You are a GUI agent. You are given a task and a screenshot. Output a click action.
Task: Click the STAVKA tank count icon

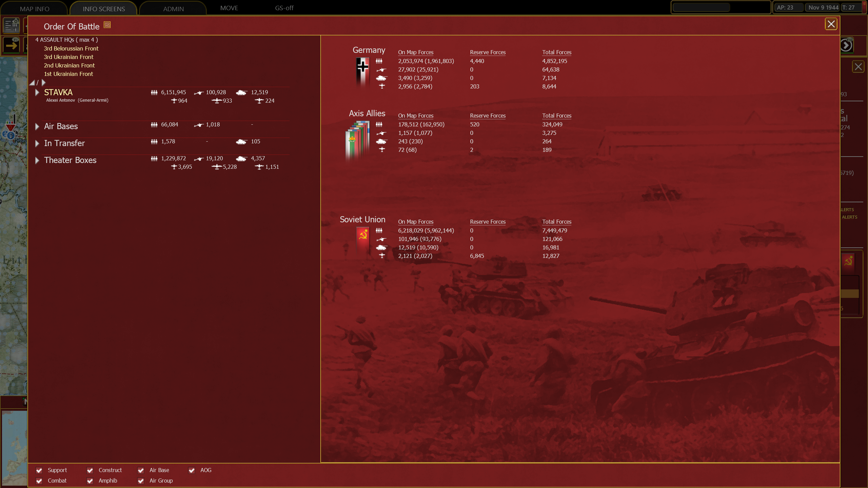(x=241, y=93)
